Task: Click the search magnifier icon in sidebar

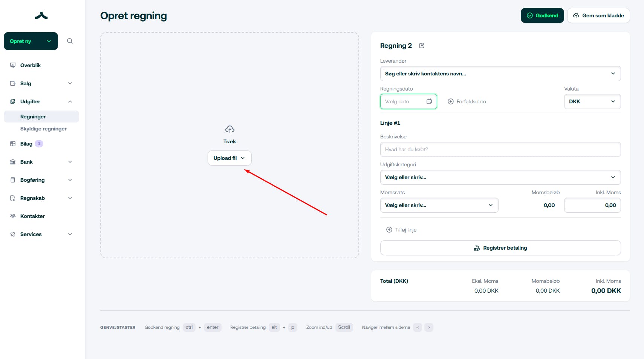Action: click(70, 41)
